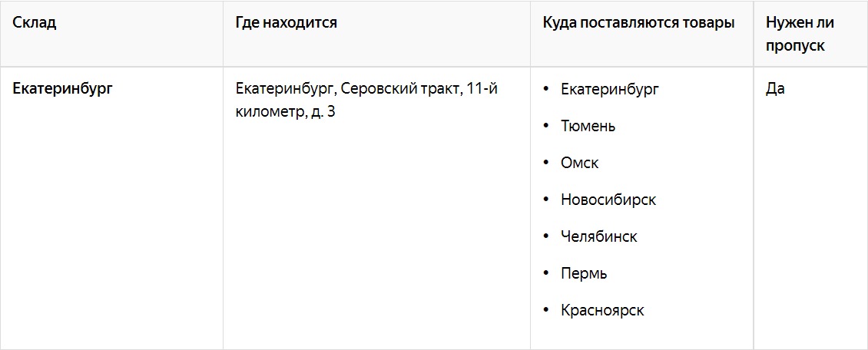Click Омск in the delivery list
Image resolution: width=868 pixels, height=350 pixels.
[580, 163]
